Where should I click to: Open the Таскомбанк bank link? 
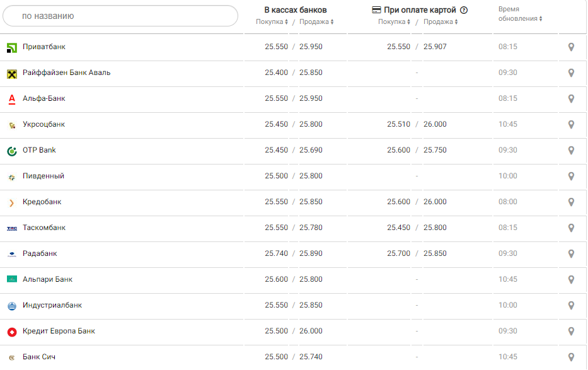click(x=44, y=228)
